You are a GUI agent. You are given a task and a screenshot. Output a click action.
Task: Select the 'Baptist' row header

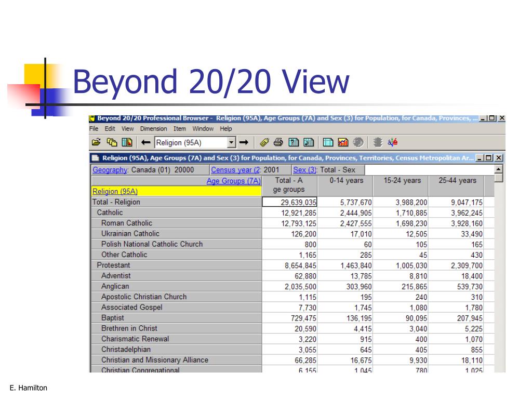point(177,317)
